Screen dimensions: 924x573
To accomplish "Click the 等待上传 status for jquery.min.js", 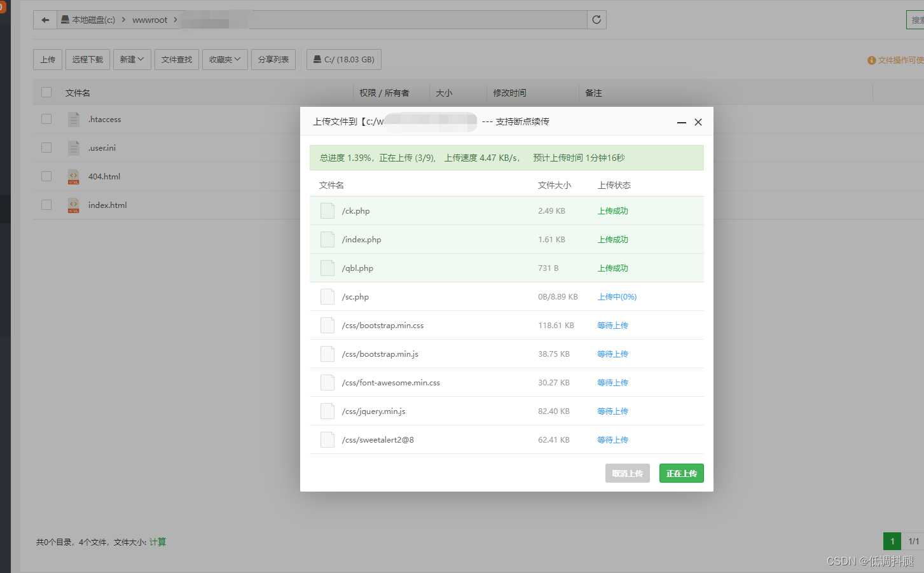I will tap(613, 411).
